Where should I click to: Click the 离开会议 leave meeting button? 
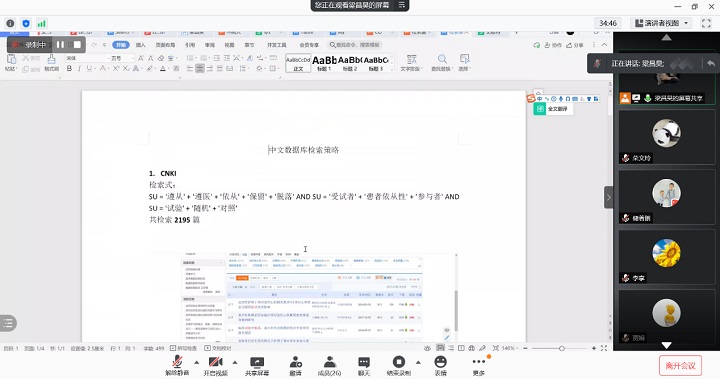click(681, 366)
